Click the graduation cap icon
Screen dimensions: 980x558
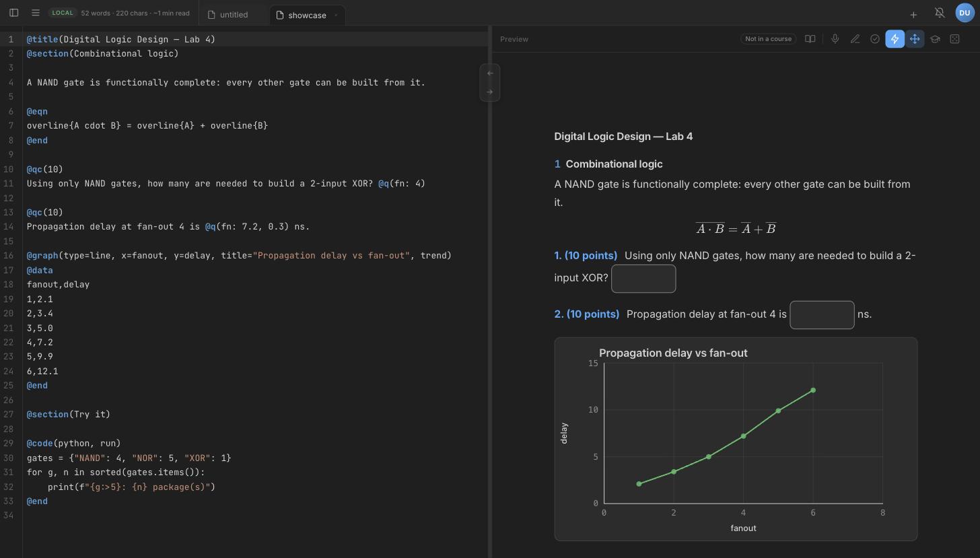tap(935, 39)
